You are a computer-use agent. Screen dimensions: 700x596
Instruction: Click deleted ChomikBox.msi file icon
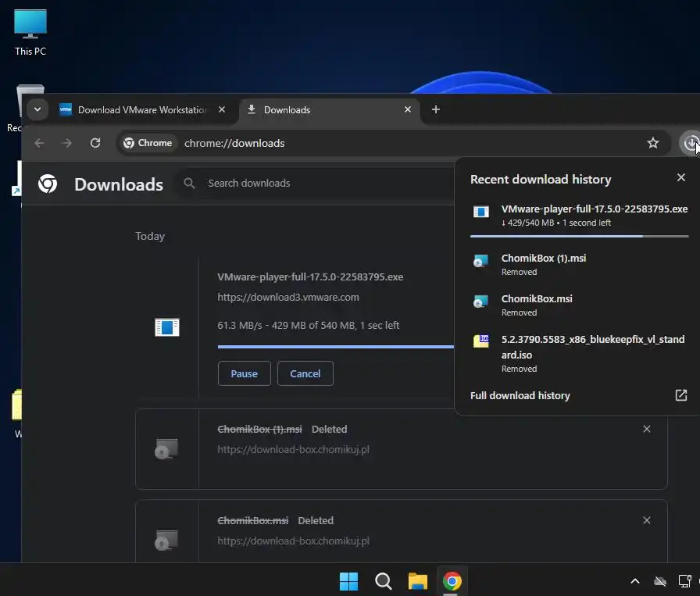point(166,541)
